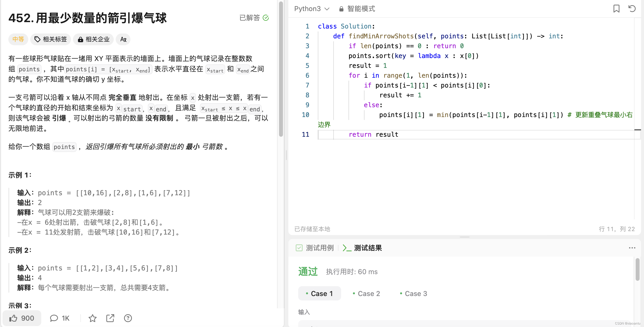Viewport: 644px width, 327px height.
Task: Open the three-dot menu in results panel
Action: [x=632, y=248]
